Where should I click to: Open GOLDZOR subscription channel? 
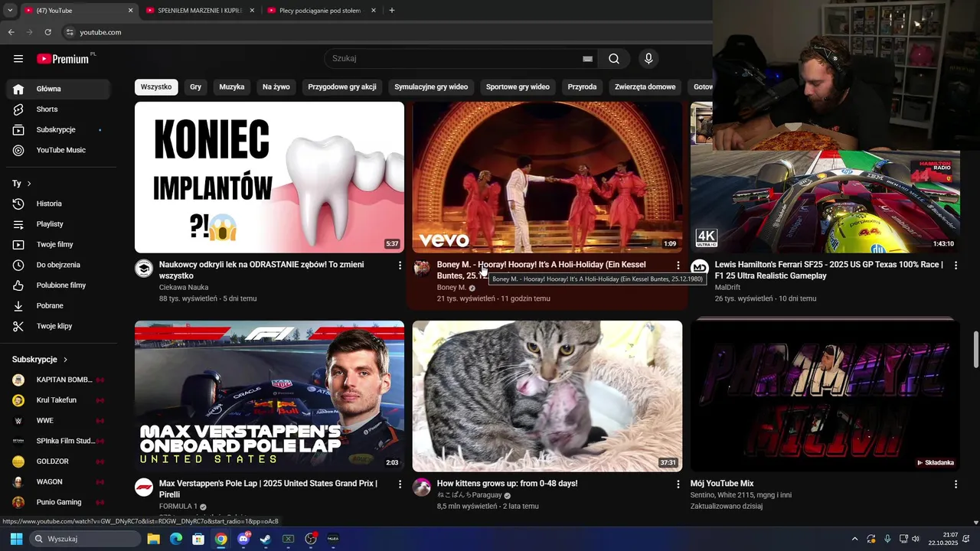tap(58, 461)
